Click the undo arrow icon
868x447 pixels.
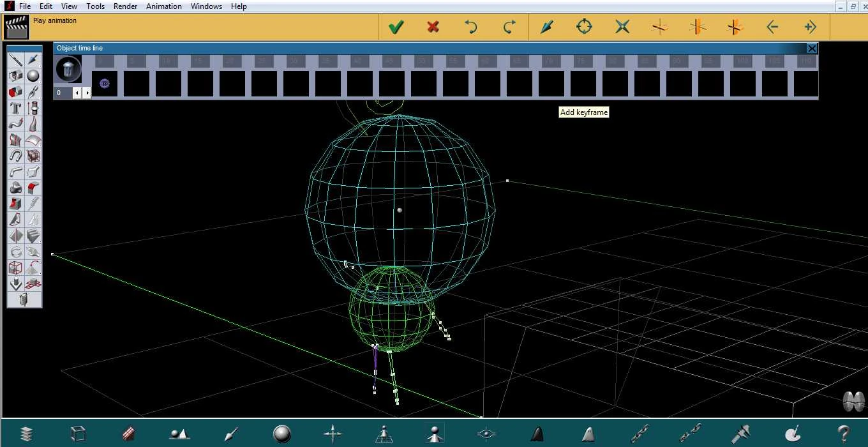[x=471, y=27]
